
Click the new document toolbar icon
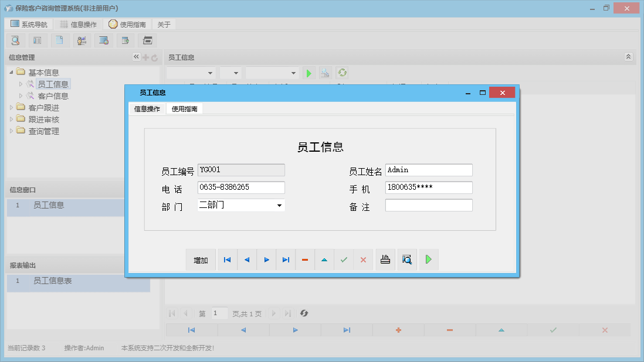(59, 40)
